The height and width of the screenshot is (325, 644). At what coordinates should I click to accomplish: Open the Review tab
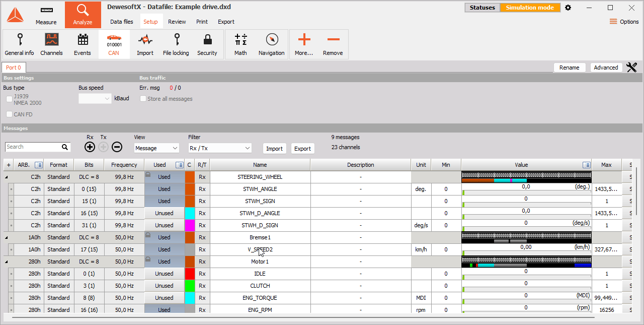click(x=177, y=22)
